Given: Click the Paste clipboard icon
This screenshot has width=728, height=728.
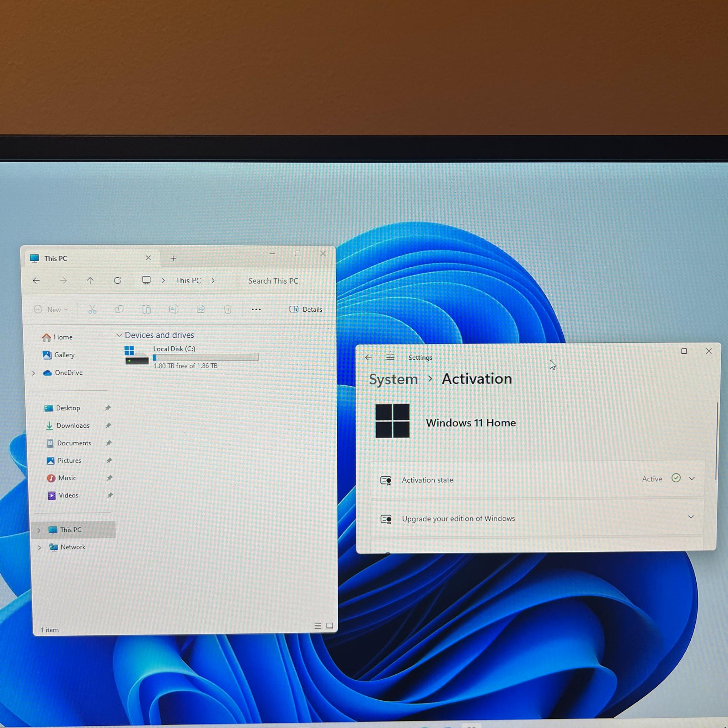Looking at the screenshot, I should pos(146,309).
